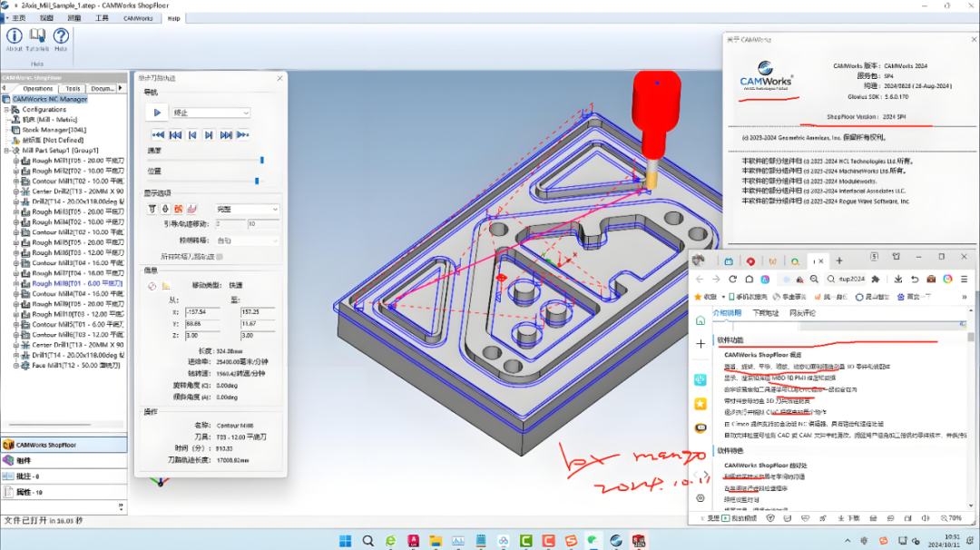Select the Rough Mill8 operation
Screen dimensions: 980x550
(x=77, y=284)
